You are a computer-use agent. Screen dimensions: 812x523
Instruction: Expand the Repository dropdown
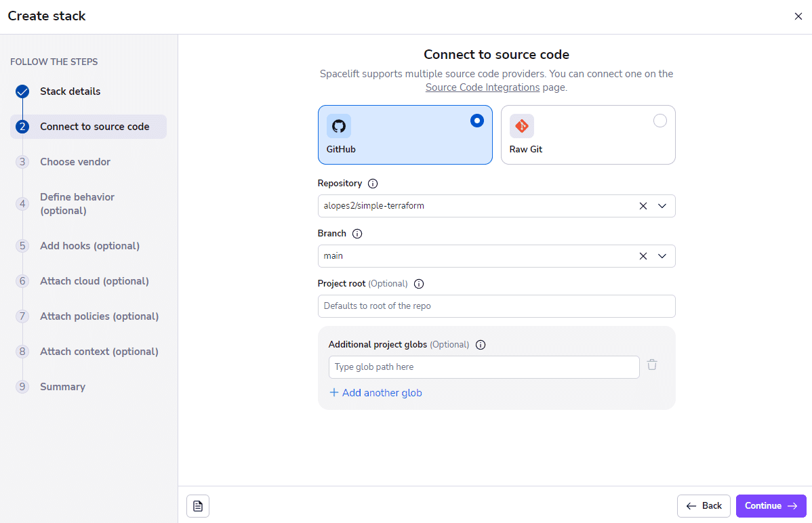662,206
